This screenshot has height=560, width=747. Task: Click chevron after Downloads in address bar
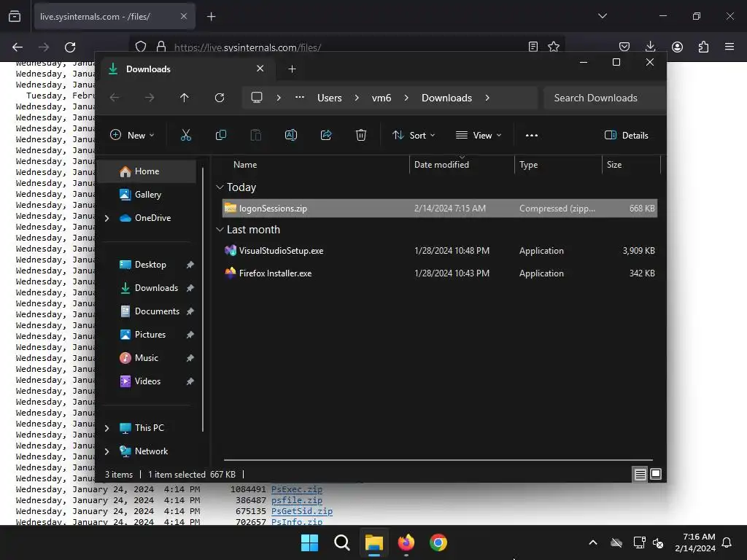click(x=487, y=98)
